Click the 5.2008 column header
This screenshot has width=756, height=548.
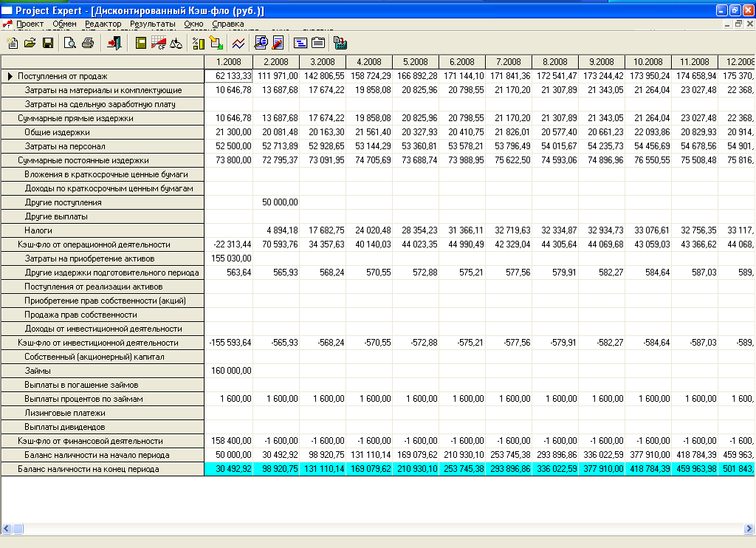pyautogui.click(x=414, y=62)
